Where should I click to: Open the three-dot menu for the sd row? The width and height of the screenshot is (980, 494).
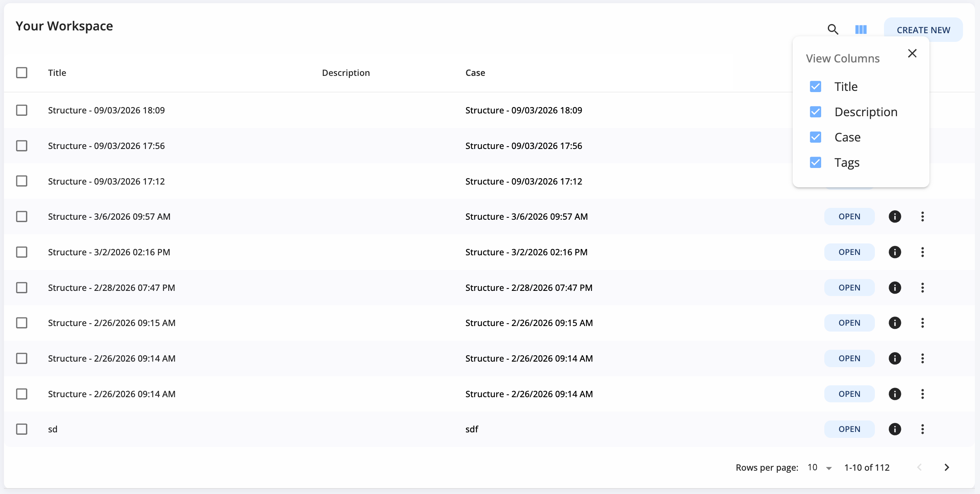pyautogui.click(x=922, y=429)
